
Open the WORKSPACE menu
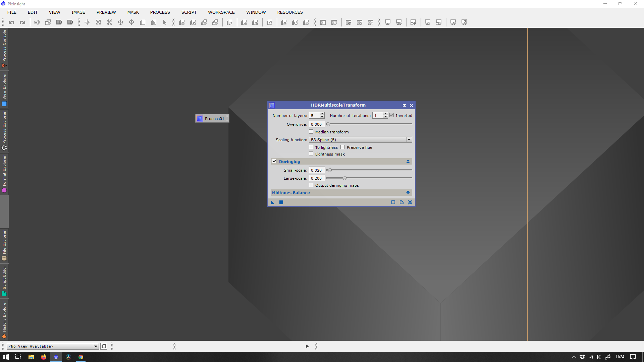(x=221, y=12)
